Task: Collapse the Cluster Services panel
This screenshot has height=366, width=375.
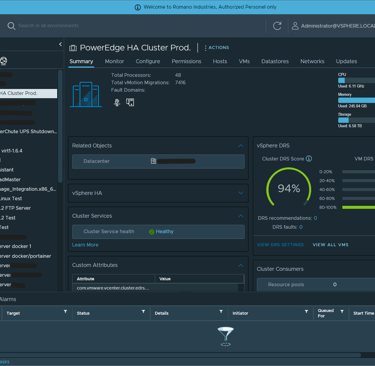Action: pos(241,216)
